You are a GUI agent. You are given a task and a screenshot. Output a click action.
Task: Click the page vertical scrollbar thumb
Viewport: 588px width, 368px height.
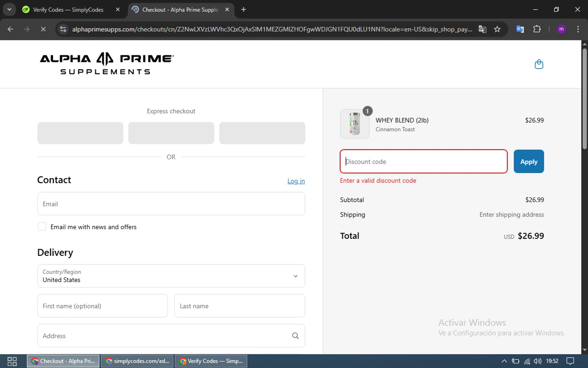pos(584,99)
